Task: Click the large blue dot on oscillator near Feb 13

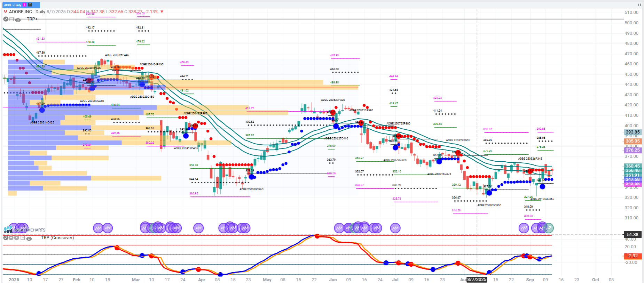Action: tap(39, 274)
